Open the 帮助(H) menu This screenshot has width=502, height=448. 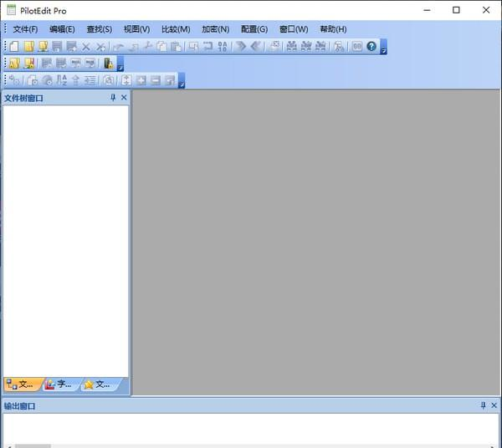click(333, 29)
